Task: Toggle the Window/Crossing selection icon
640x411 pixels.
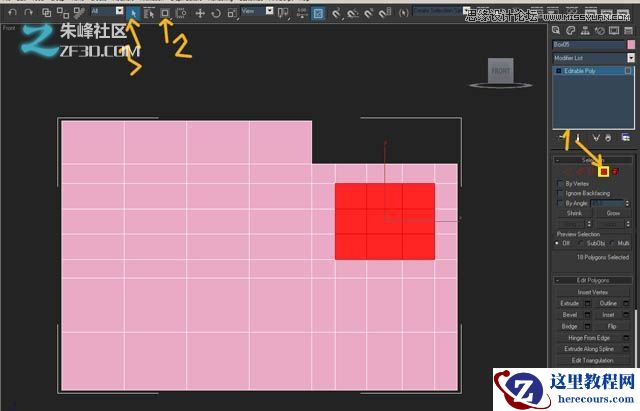Action: (181, 13)
